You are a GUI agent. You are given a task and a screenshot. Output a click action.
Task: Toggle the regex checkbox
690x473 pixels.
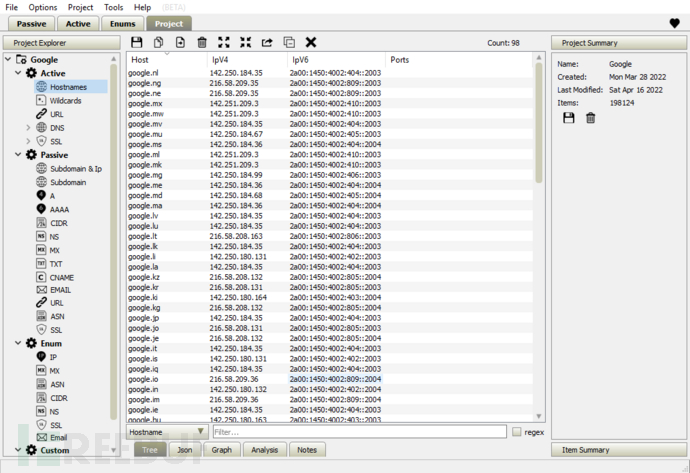click(517, 432)
